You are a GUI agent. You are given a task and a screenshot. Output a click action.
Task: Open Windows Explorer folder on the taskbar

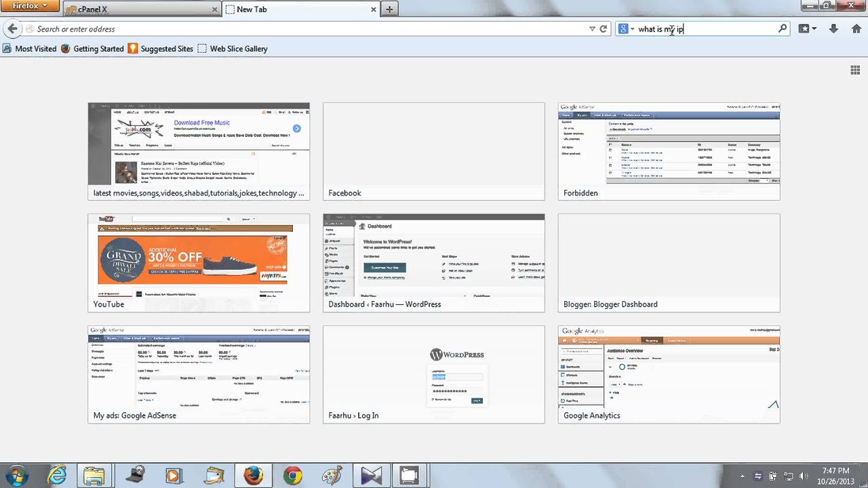pyautogui.click(x=94, y=476)
